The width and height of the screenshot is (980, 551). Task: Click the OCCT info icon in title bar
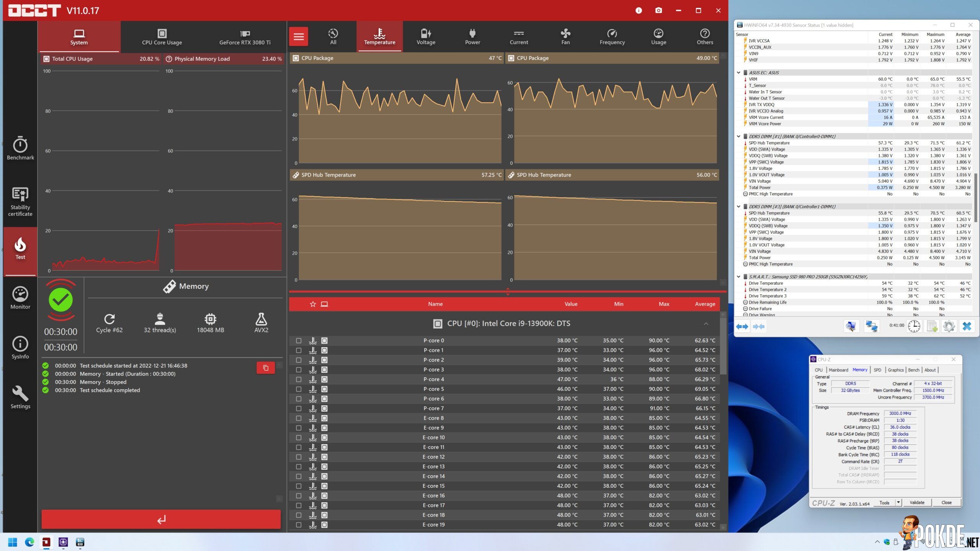coord(639,10)
